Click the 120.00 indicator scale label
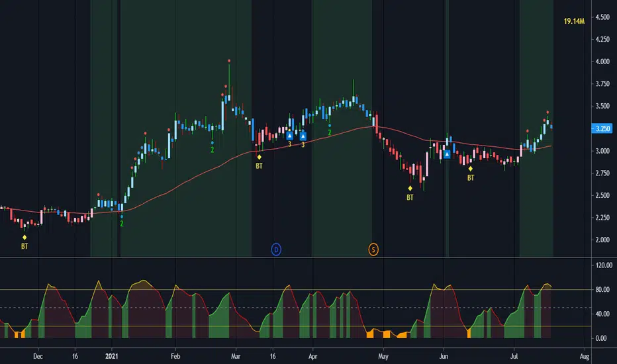617x364 pixels. point(604,265)
